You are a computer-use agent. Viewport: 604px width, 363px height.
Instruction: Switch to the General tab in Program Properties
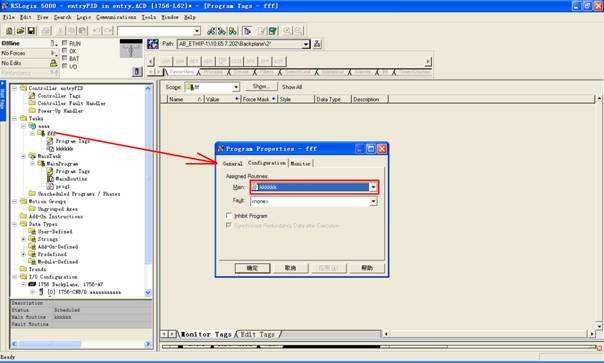(x=233, y=163)
